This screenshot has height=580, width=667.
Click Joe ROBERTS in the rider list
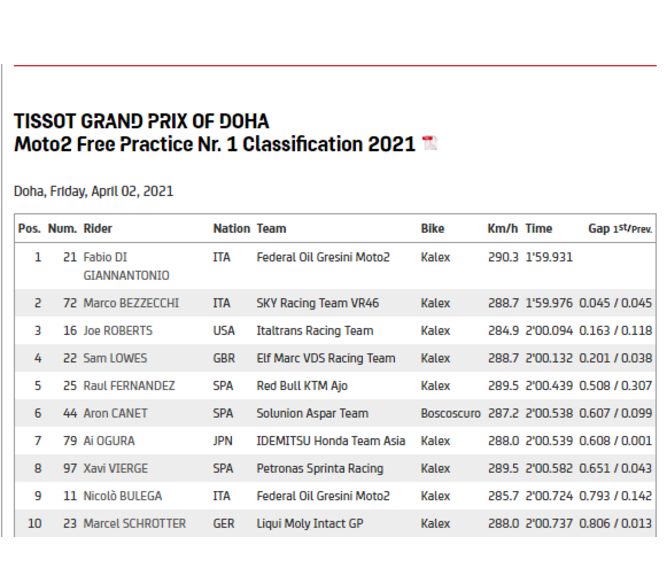tap(118, 331)
